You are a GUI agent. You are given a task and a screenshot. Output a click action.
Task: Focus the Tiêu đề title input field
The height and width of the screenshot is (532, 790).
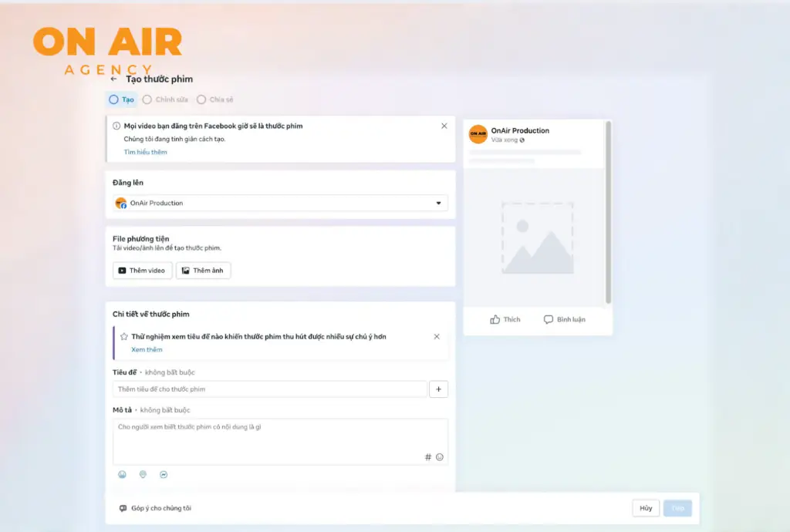269,389
